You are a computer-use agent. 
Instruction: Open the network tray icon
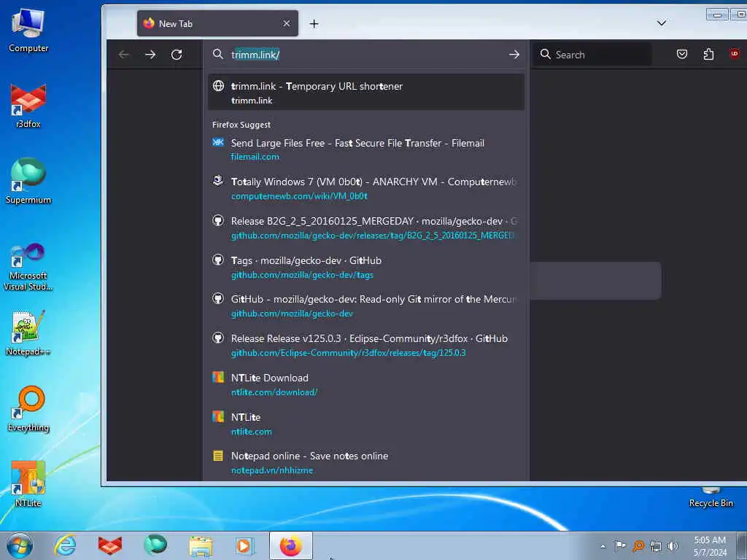click(x=656, y=546)
